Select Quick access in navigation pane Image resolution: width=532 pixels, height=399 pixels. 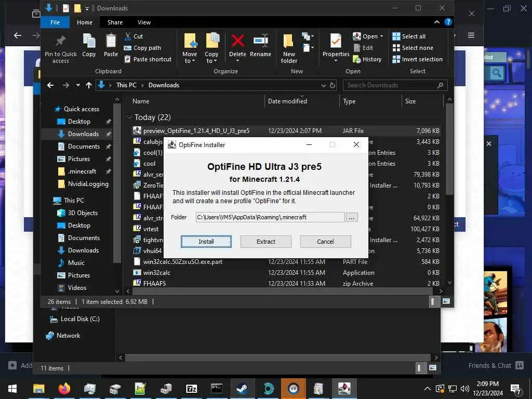pos(82,109)
